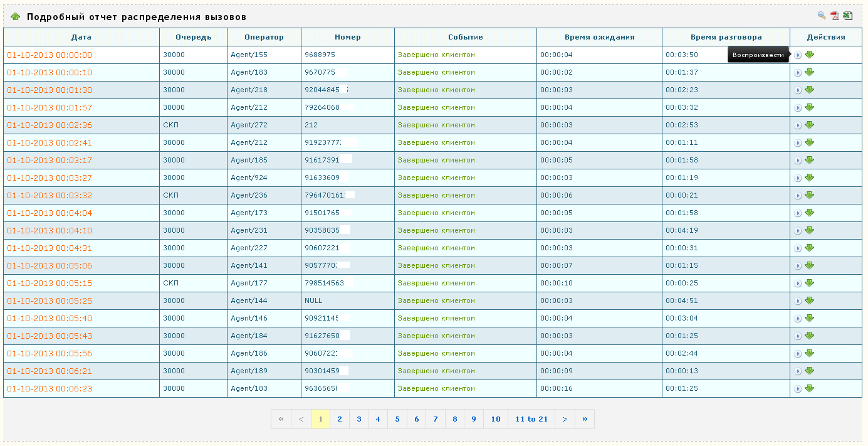868x446 pixels.
Task: Play recording for 01-10-2013 00:01:30 call
Action: (x=798, y=90)
